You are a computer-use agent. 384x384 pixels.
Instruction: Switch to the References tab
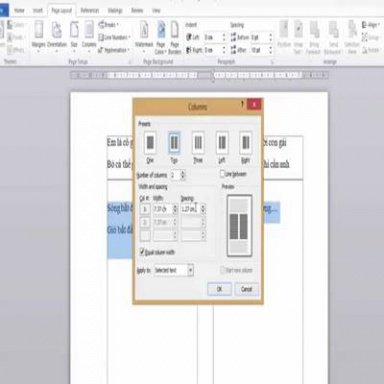90,11
